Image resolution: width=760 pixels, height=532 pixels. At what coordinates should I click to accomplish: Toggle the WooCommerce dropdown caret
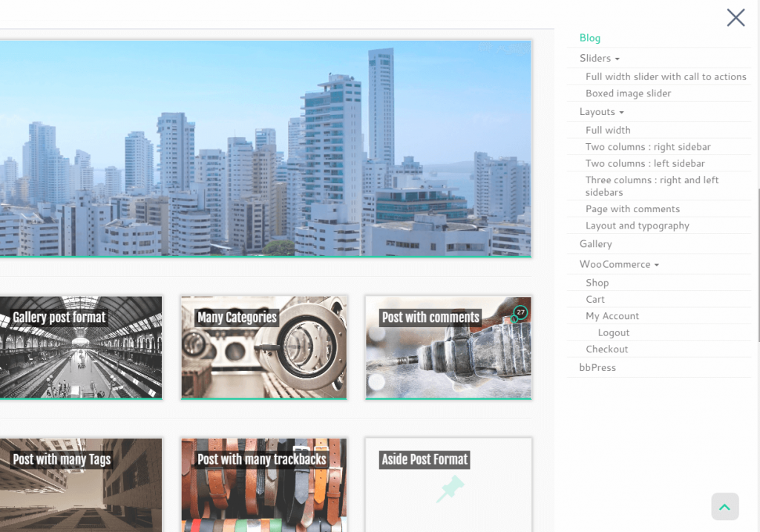click(656, 265)
